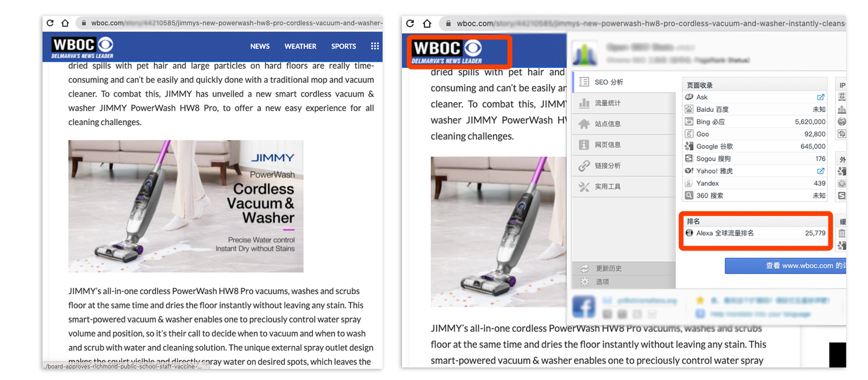Open the apps grid menu beside SPORTS
Image resolution: width=868 pixels, height=380 pixels.
coord(375,46)
